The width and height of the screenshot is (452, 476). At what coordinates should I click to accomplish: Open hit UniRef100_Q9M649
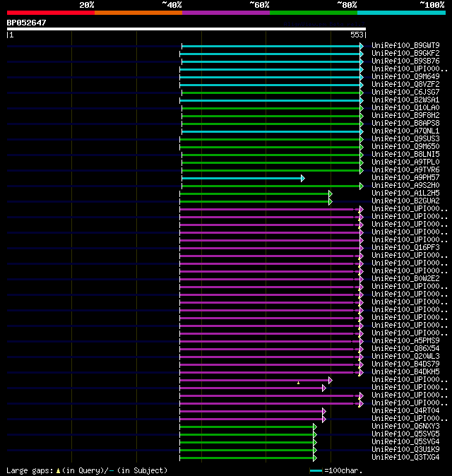405,76
